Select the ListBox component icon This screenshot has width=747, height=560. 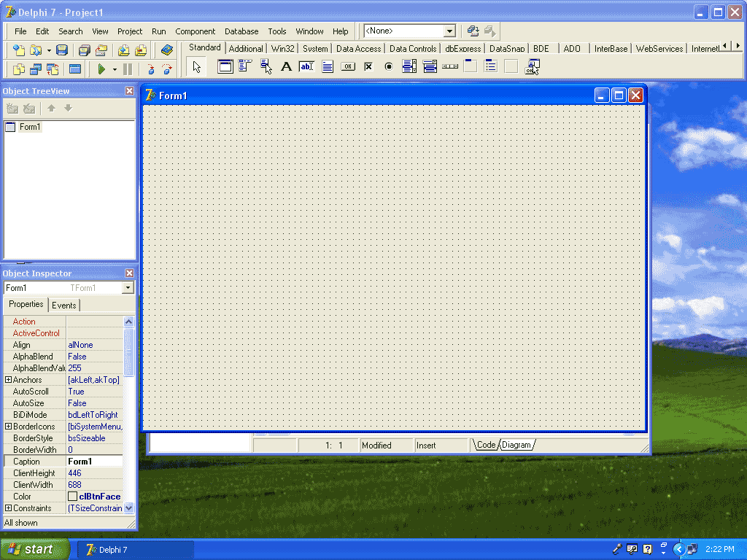409,66
